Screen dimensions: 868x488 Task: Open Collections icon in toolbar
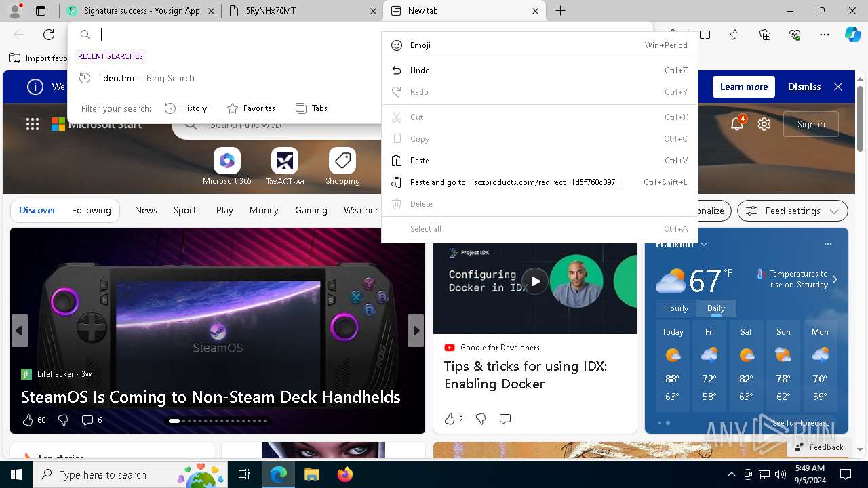click(x=765, y=35)
